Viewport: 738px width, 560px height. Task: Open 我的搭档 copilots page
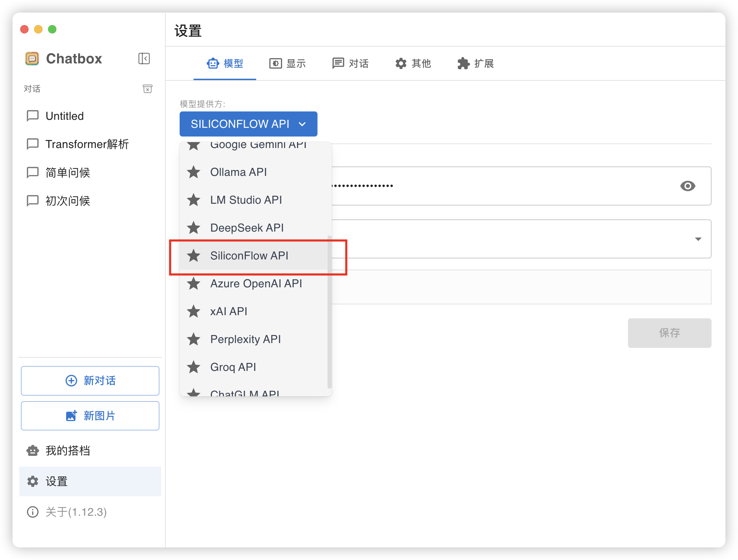click(90, 451)
